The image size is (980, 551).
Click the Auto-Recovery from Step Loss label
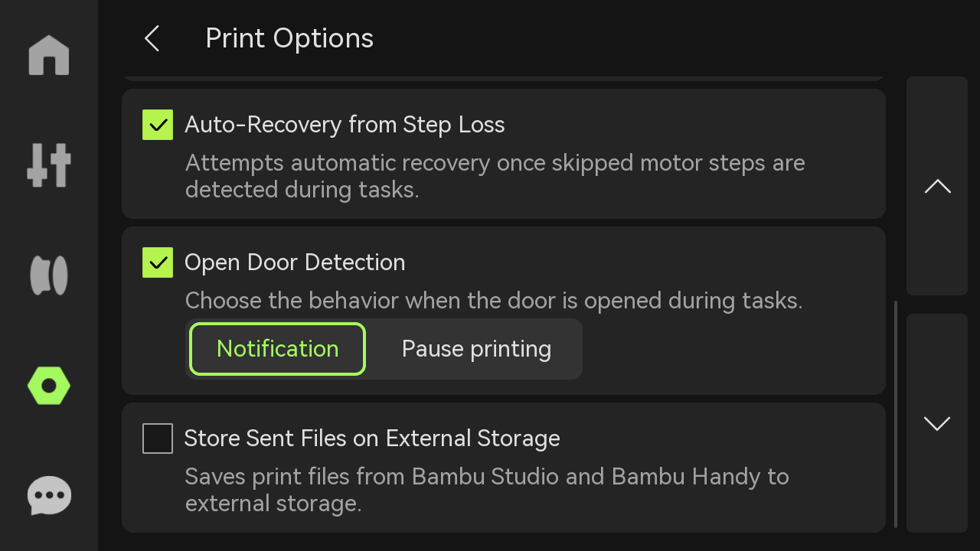coord(345,125)
